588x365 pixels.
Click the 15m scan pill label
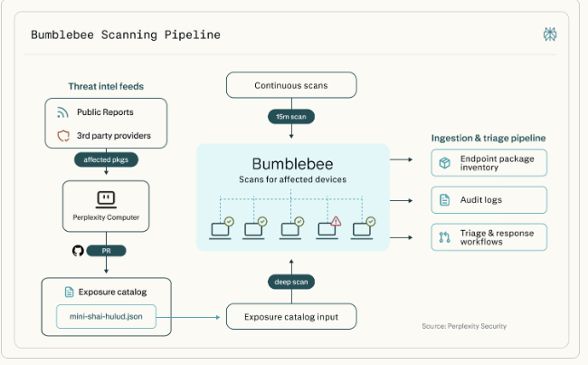tap(291, 117)
